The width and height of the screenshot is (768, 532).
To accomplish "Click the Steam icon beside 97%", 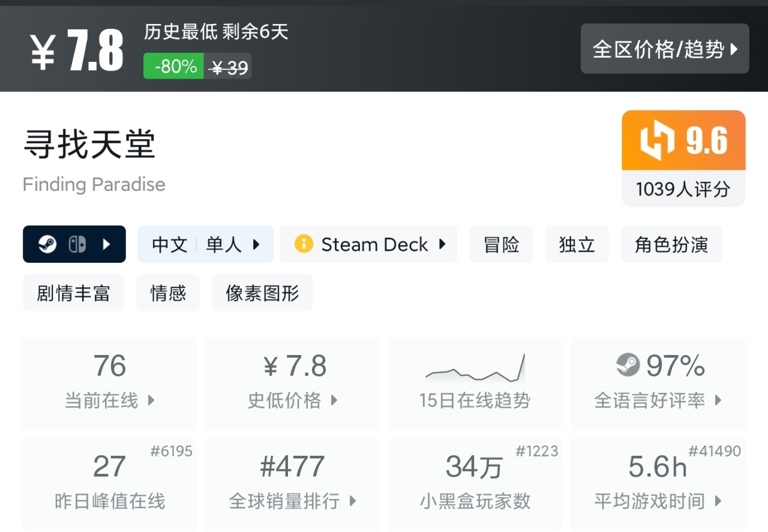I will point(628,365).
